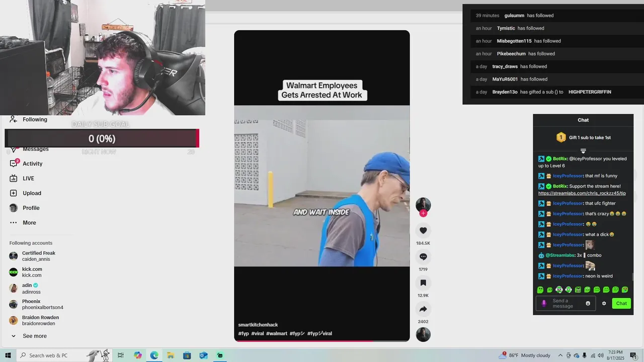Open the volume control in system tray
Image resolution: width=644 pixels, height=362 pixels.
coord(601,355)
